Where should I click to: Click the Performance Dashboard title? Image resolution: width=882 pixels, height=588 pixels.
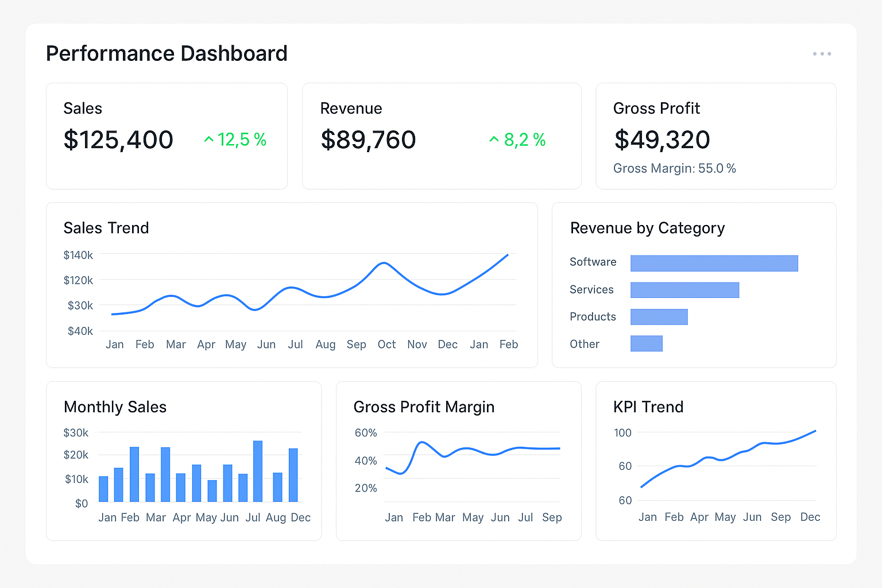(x=167, y=53)
